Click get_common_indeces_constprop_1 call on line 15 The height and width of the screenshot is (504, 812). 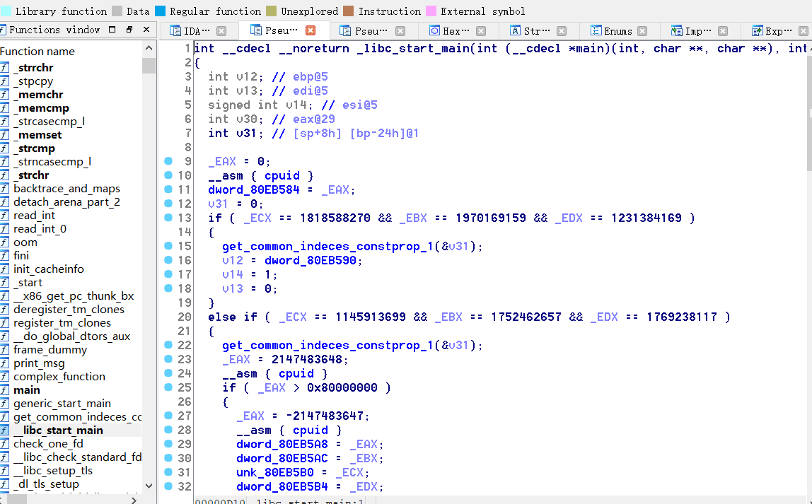point(327,246)
